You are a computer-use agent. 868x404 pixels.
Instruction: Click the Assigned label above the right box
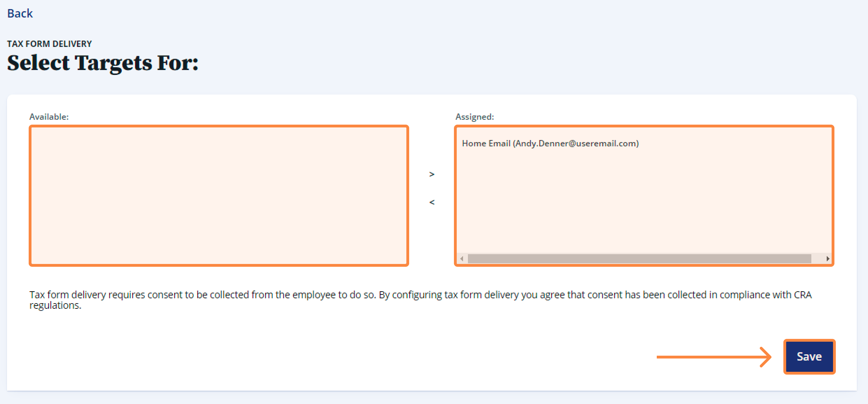[x=475, y=117]
